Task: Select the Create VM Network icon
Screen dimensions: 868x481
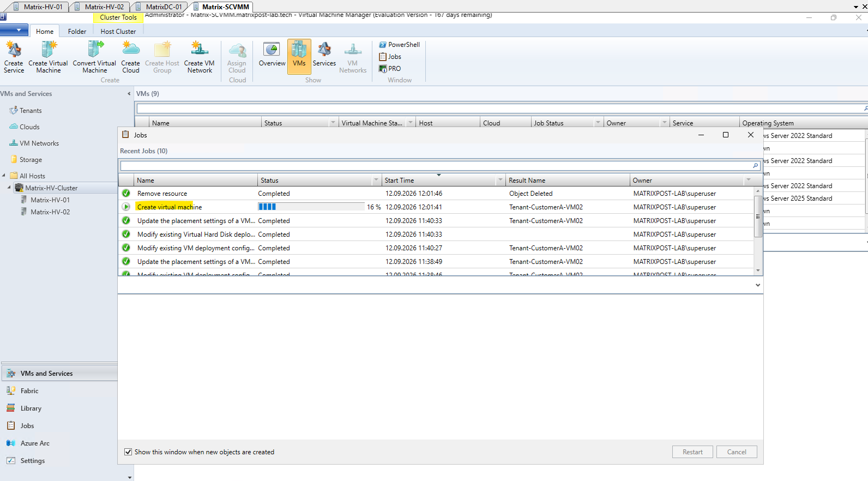Action: tap(199, 57)
